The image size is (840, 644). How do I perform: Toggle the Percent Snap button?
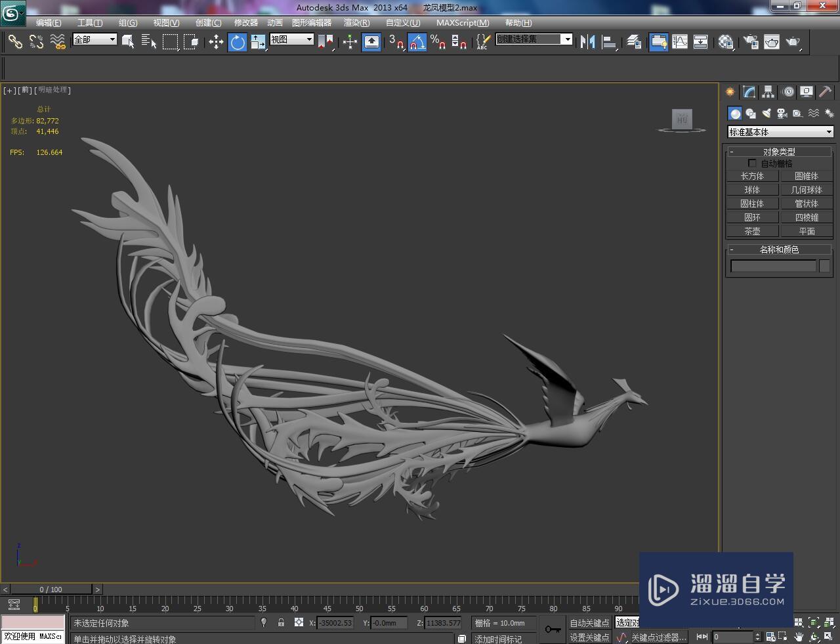[x=438, y=42]
